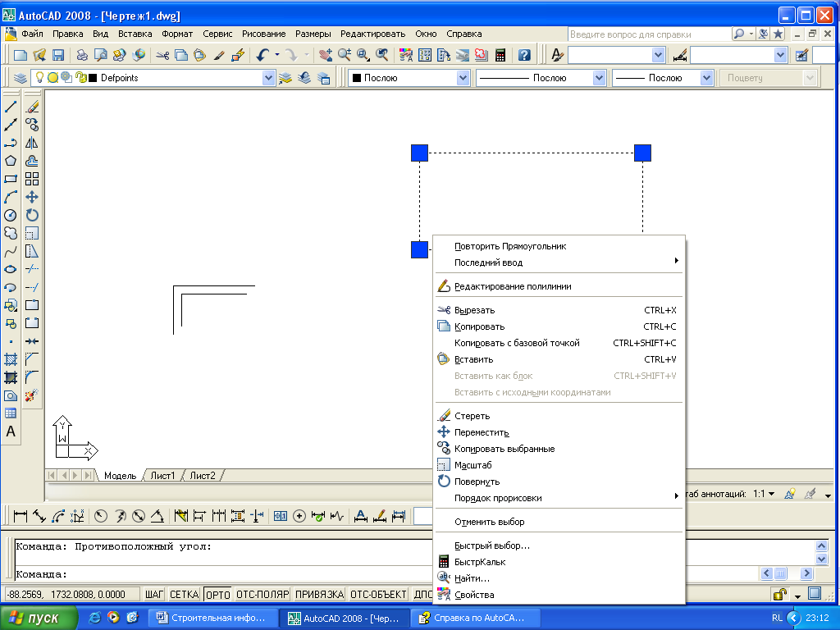
Task: Open the text style dropdown
Action: (659, 55)
